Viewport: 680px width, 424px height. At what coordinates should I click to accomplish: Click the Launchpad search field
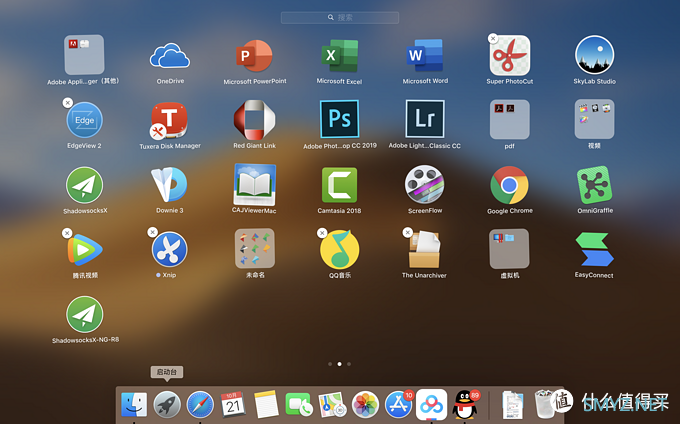tap(340, 17)
